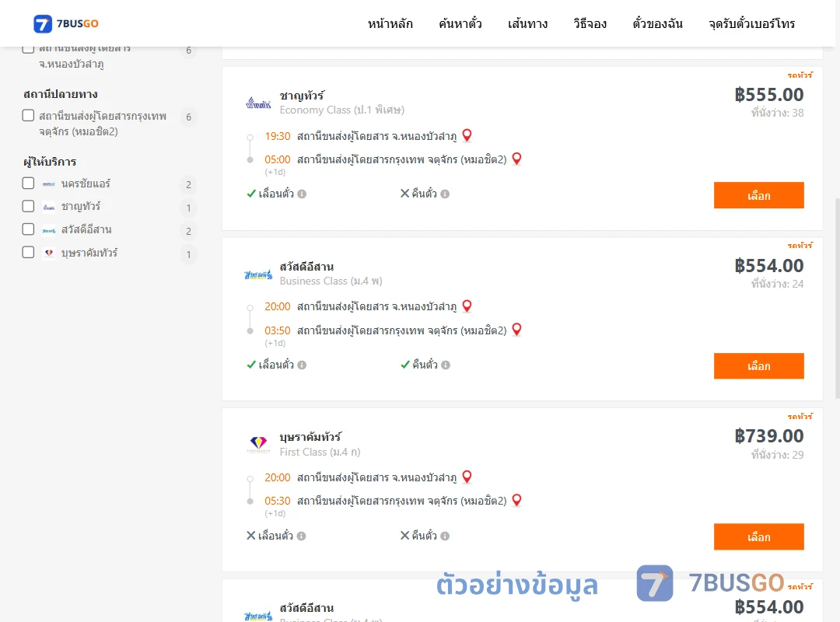
Task: Open map pin for 05:30 arrival station
Action: 517,500
